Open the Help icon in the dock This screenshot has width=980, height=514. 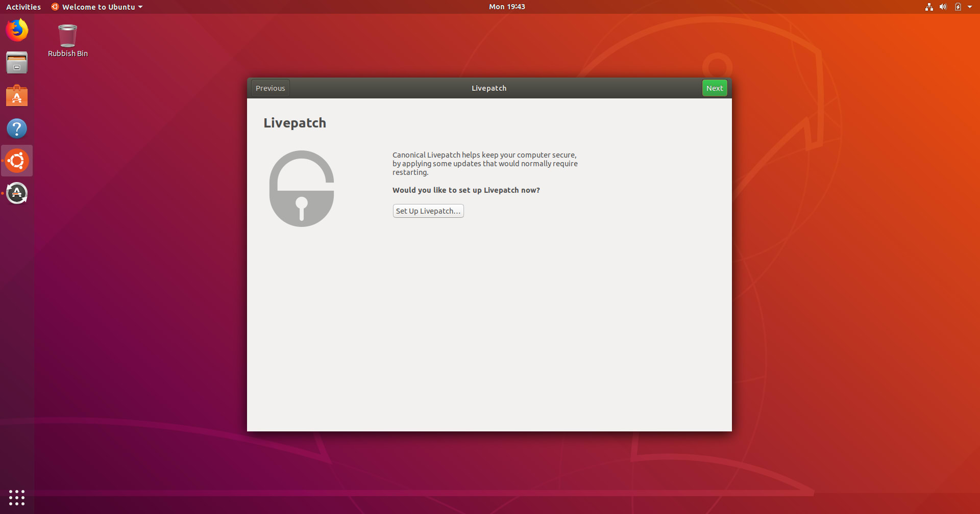[x=17, y=128]
